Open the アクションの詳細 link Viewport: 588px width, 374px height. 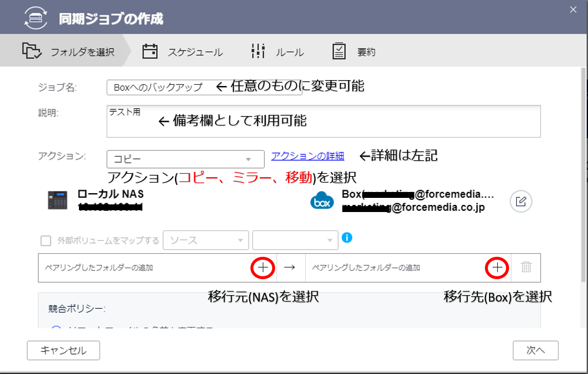308,156
